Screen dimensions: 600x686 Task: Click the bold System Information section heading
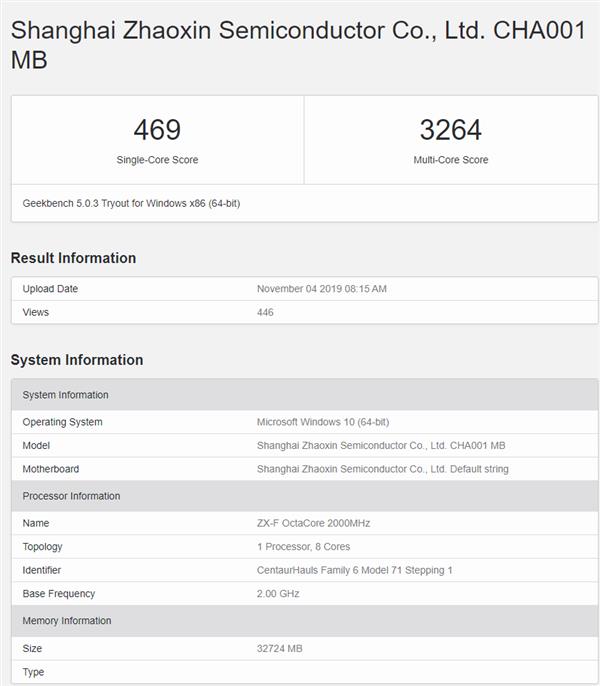(x=77, y=360)
